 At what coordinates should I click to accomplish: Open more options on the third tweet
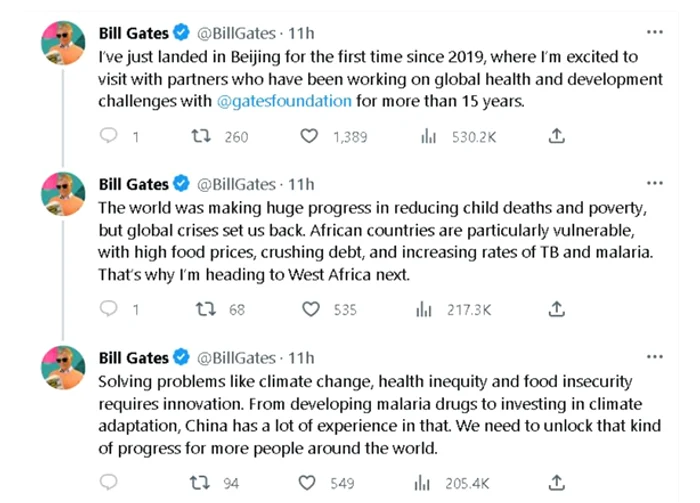(654, 357)
